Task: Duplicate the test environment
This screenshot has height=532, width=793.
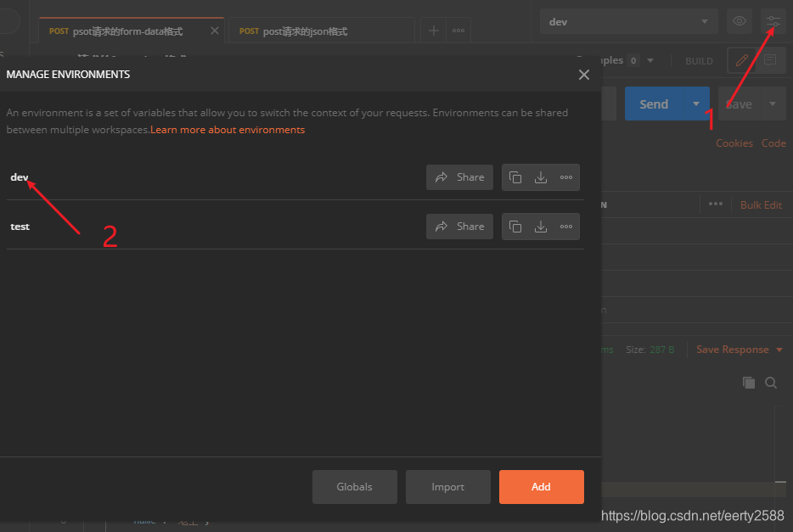Action: (x=515, y=227)
